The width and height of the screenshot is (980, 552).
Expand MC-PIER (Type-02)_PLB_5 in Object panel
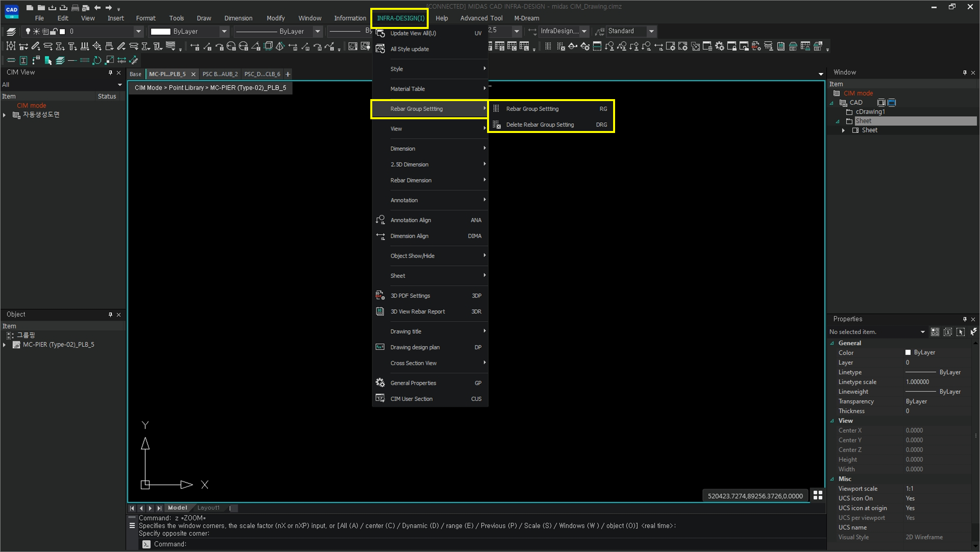tap(4, 344)
